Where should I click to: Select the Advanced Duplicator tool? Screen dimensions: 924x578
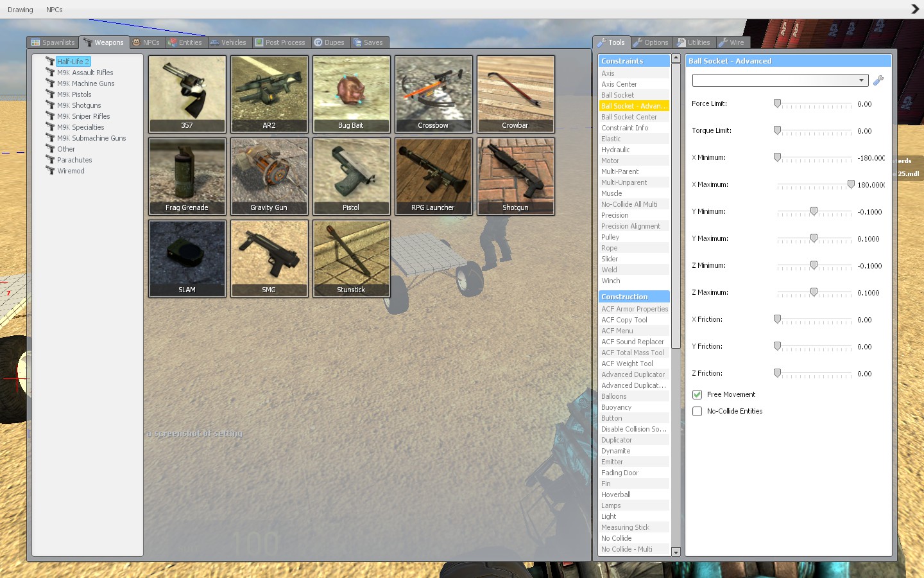click(x=634, y=374)
